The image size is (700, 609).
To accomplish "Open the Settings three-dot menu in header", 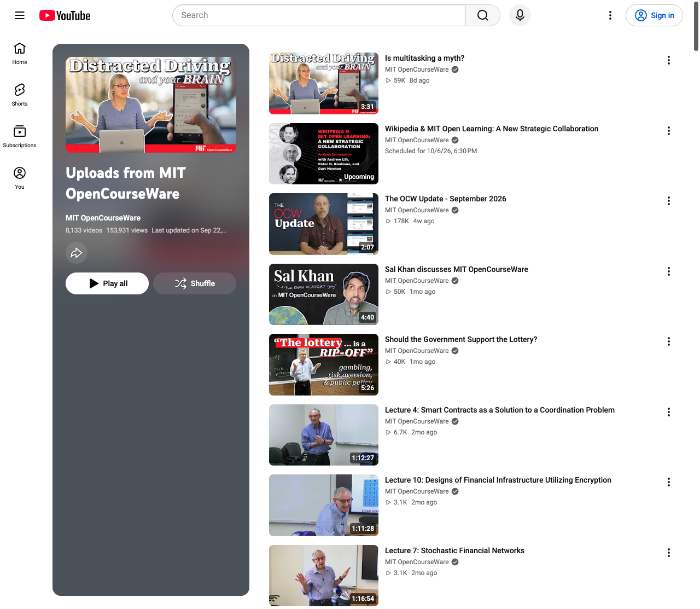I will click(610, 15).
